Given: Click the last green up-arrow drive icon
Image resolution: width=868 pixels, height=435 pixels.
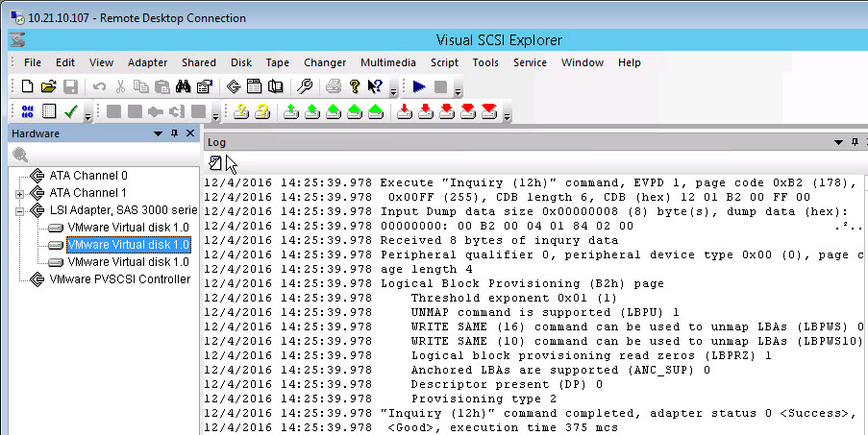Looking at the screenshot, I should pos(375,111).
